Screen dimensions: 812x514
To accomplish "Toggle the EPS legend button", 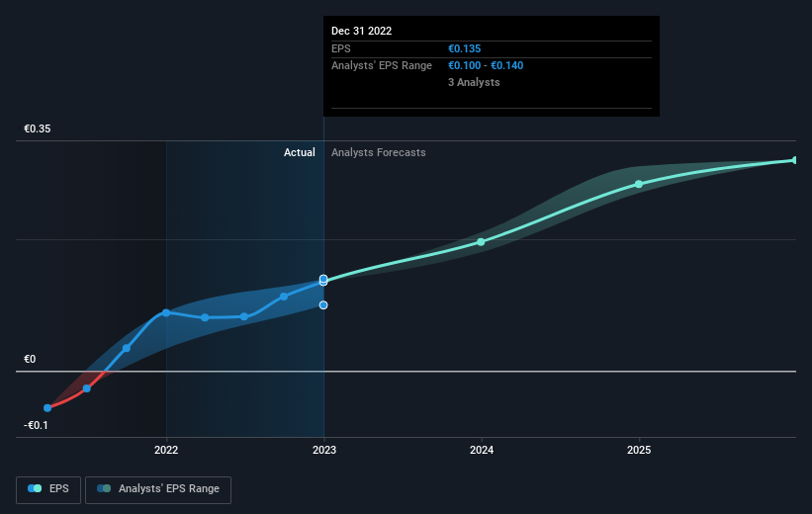I will (48, 489).
